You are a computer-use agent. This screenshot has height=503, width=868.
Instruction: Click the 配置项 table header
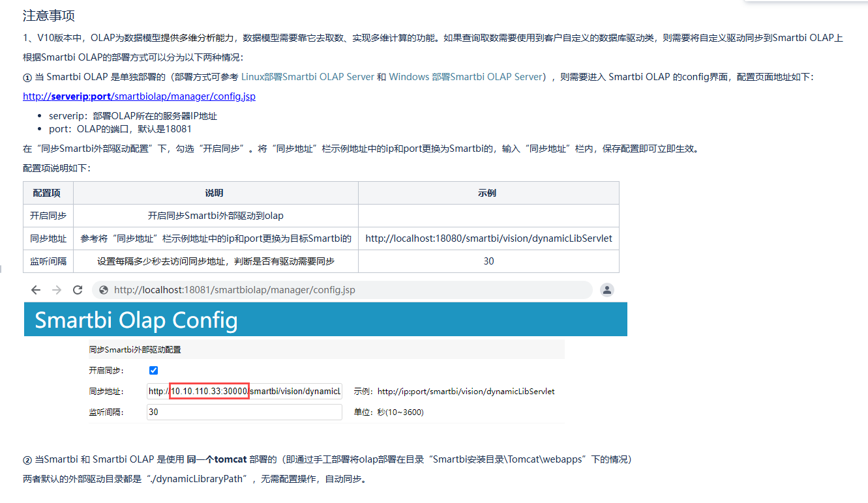click(48, 193)
